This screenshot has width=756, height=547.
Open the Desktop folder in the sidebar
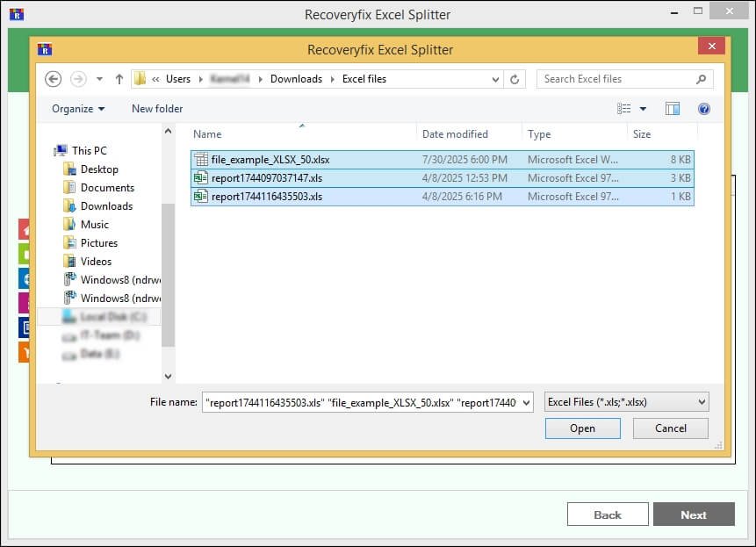pos(99,169)
